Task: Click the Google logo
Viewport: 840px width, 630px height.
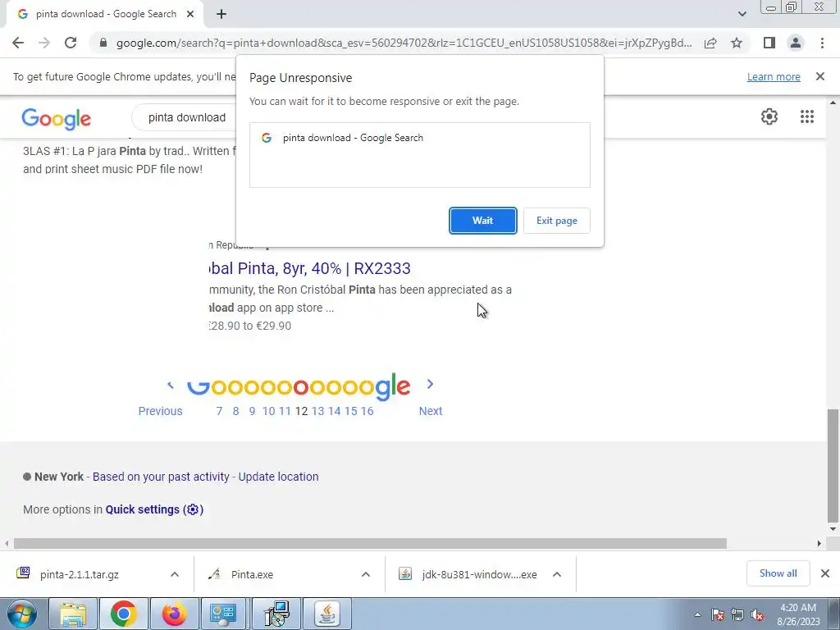Action: tap(57, 118)
